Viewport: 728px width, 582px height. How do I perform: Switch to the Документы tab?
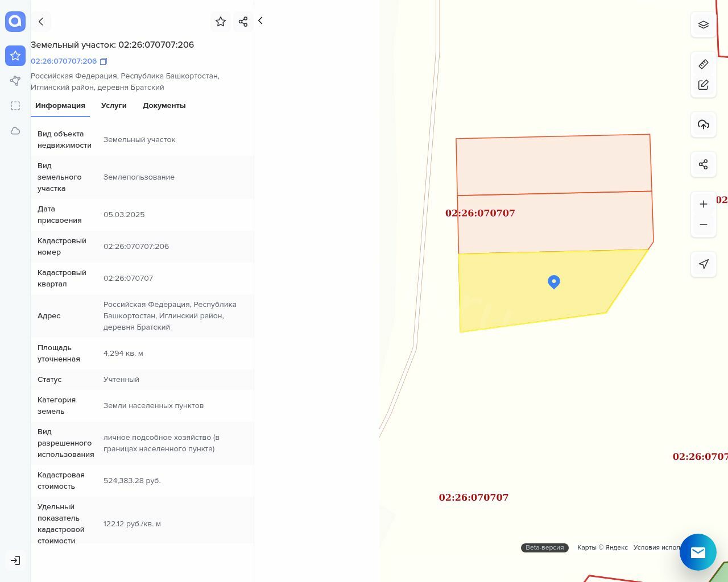(x=164, y=106)
